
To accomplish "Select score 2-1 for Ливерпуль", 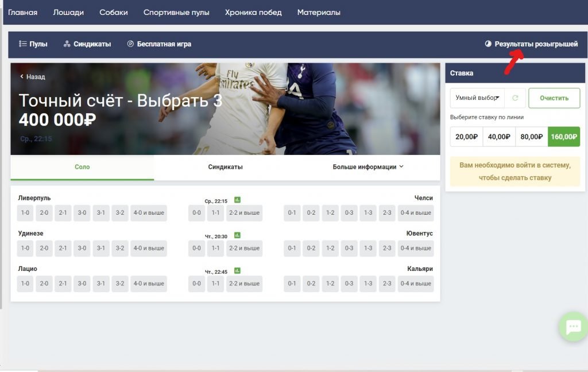I will click(63, 212).
